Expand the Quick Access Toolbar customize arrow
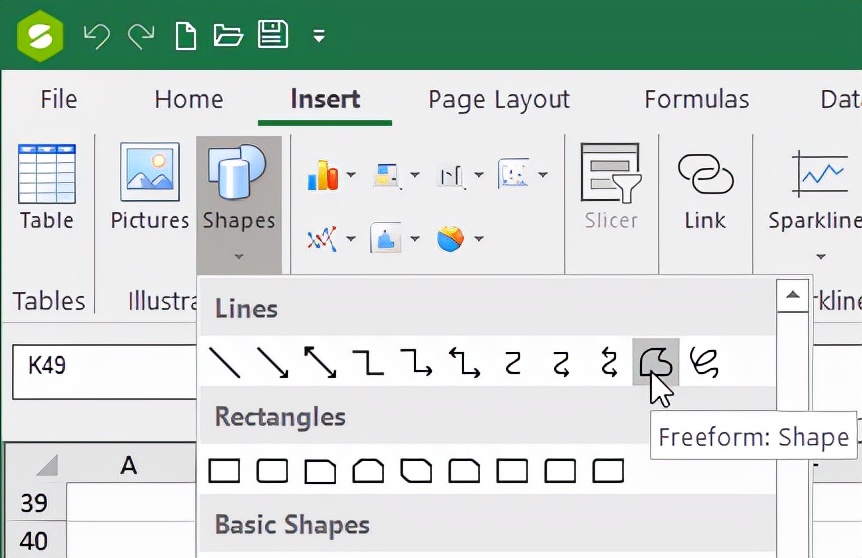Screen dimensions: 862x558 tap(319, 37)
